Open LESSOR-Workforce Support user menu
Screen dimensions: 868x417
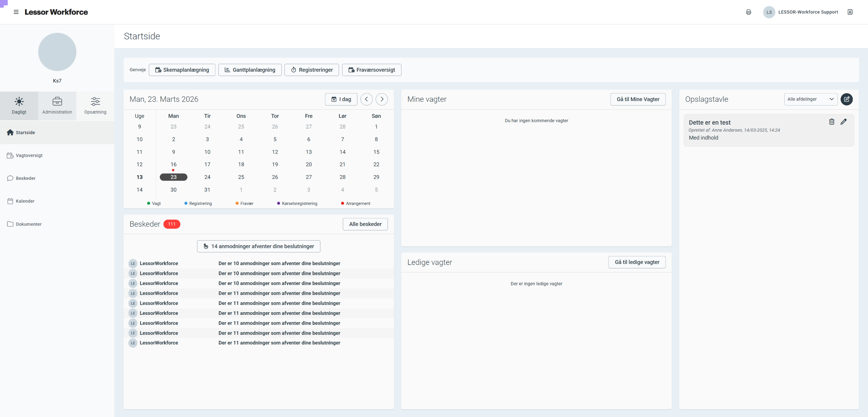tap(808, 12)
